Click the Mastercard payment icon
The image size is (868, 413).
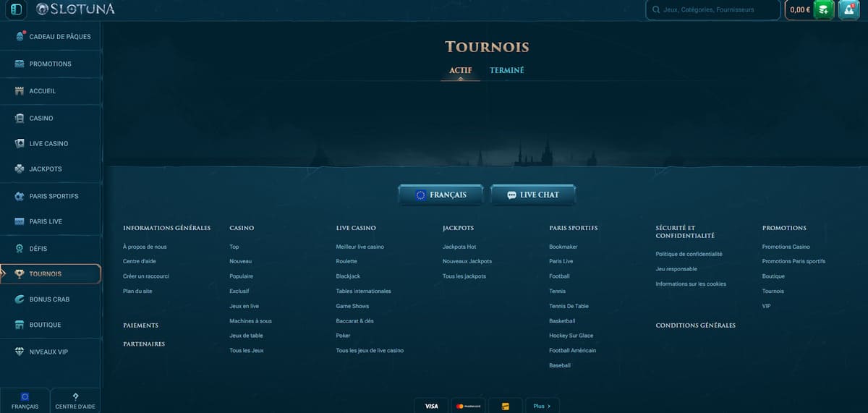469,406
